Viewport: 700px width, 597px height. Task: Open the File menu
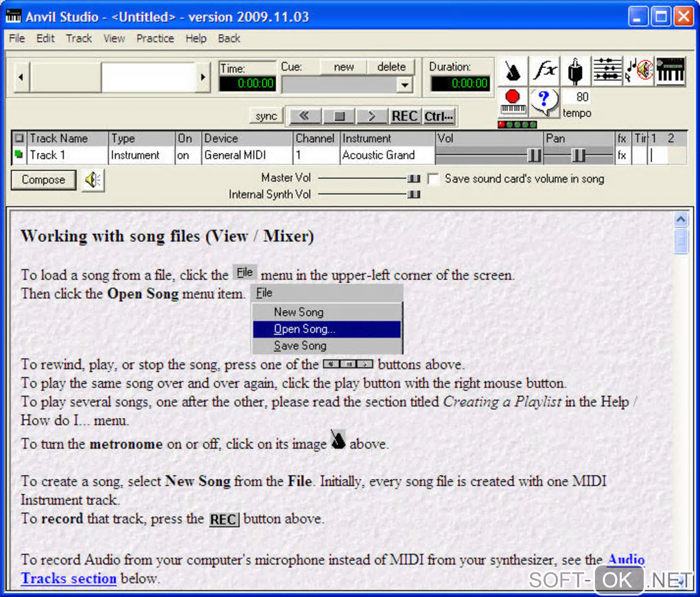(17, 38)
